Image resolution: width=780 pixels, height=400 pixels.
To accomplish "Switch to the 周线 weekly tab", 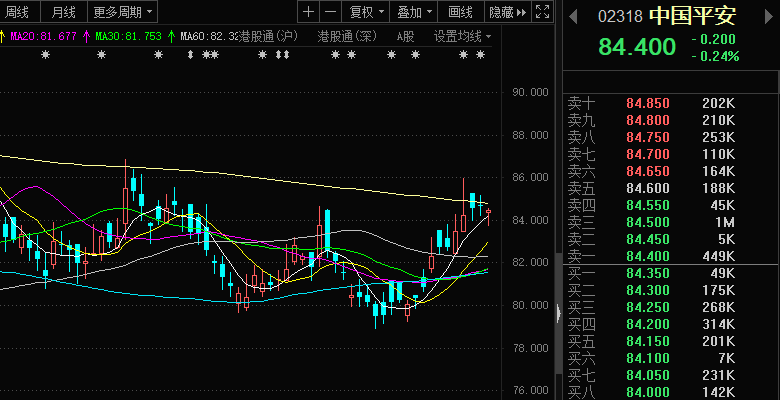I will [x=18, y=12].
